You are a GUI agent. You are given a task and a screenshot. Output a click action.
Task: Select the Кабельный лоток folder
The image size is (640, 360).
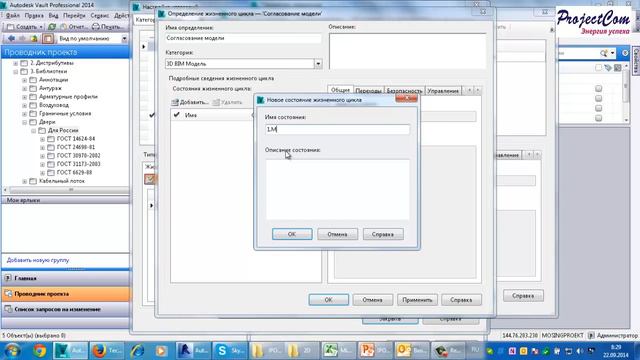pos(62,181)
